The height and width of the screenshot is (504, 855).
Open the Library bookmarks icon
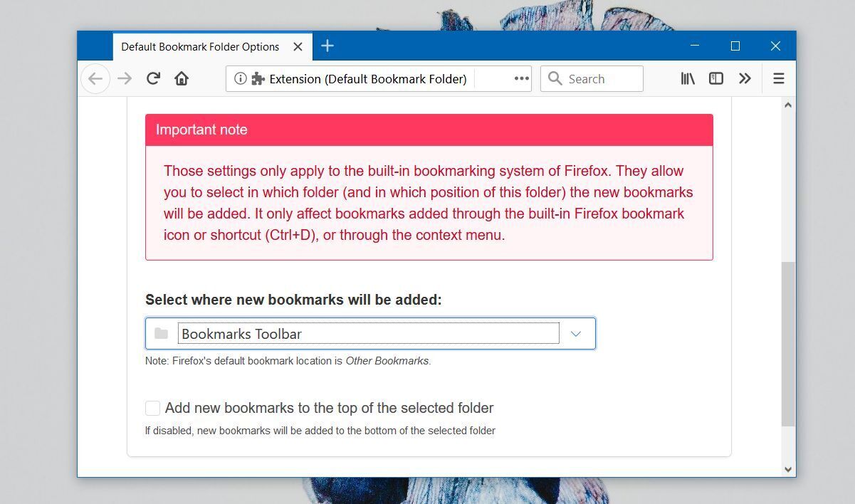[687, 79]
